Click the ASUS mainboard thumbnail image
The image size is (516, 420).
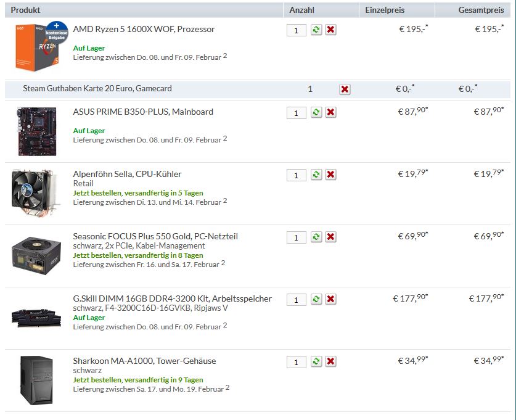coord(36,131)
